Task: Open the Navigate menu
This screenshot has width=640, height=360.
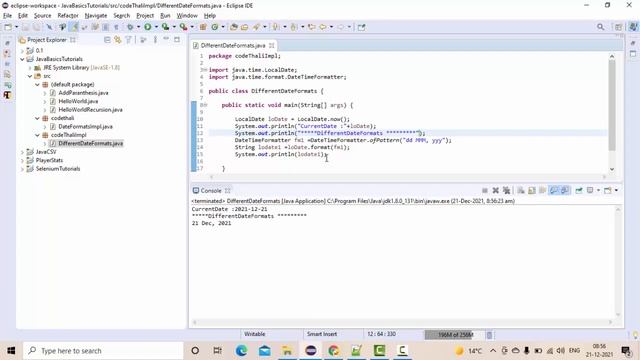Action: pyautogui.click(x=96, y=16)
